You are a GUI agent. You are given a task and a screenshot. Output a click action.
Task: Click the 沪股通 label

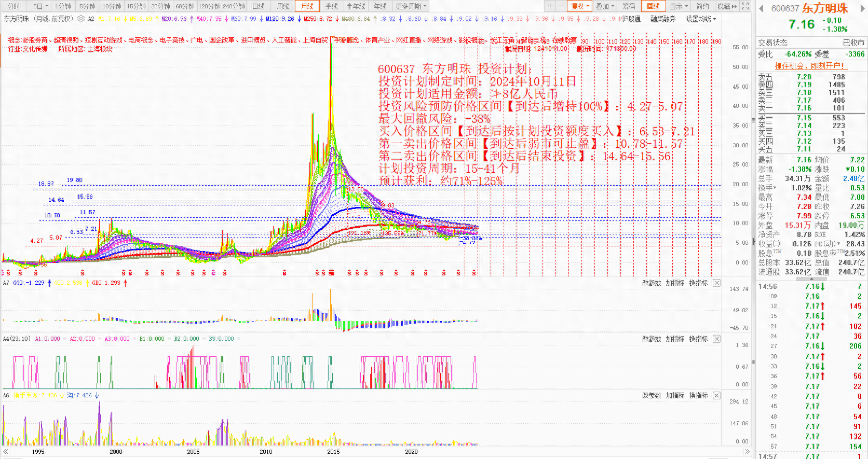632,19
